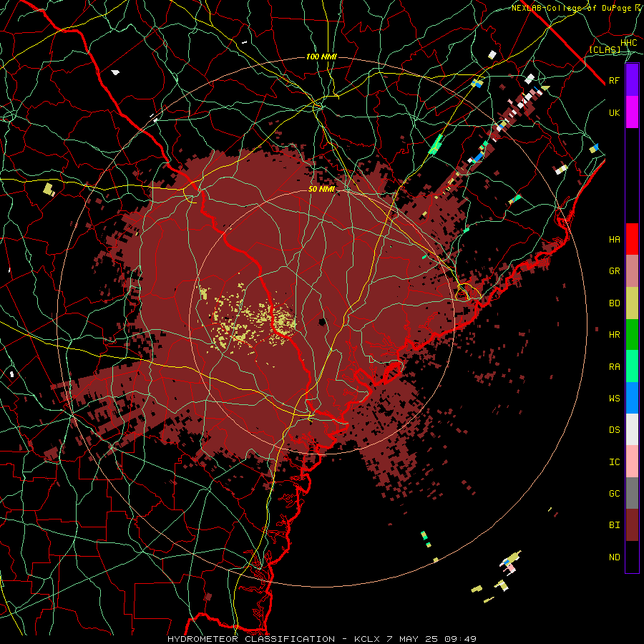
Task: Click the DS white legend swatch
Action: 632,429
